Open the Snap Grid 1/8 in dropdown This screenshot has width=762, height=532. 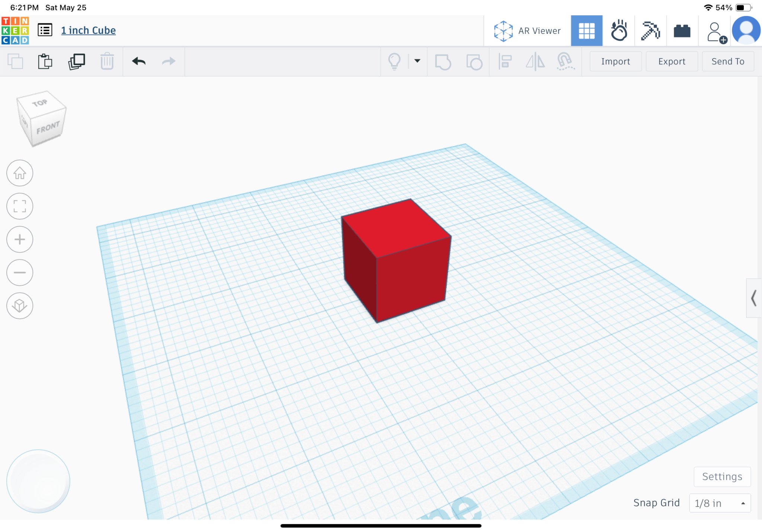click(720, 503)
